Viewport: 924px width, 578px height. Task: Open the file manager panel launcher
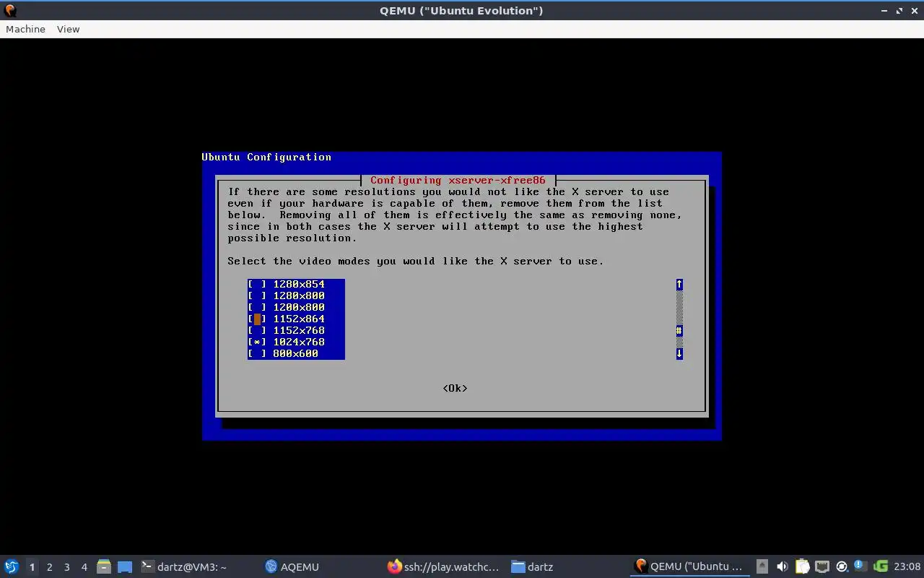coord(103,566)
